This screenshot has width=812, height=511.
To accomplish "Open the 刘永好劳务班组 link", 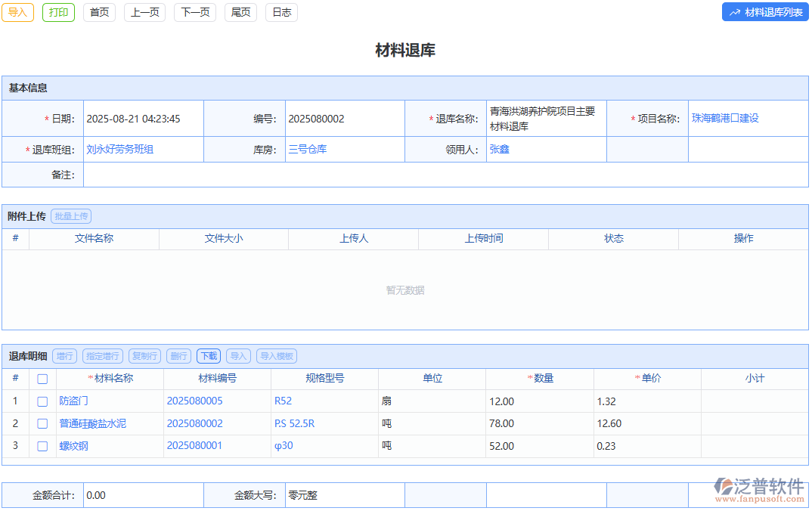I will tap(120, 150).
